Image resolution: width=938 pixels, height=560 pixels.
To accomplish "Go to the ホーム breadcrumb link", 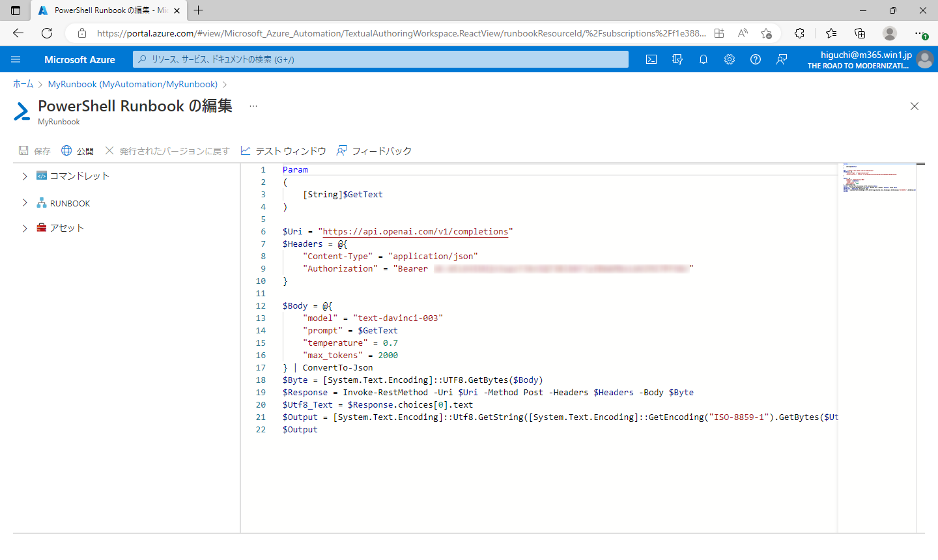I will pos(23,84).
